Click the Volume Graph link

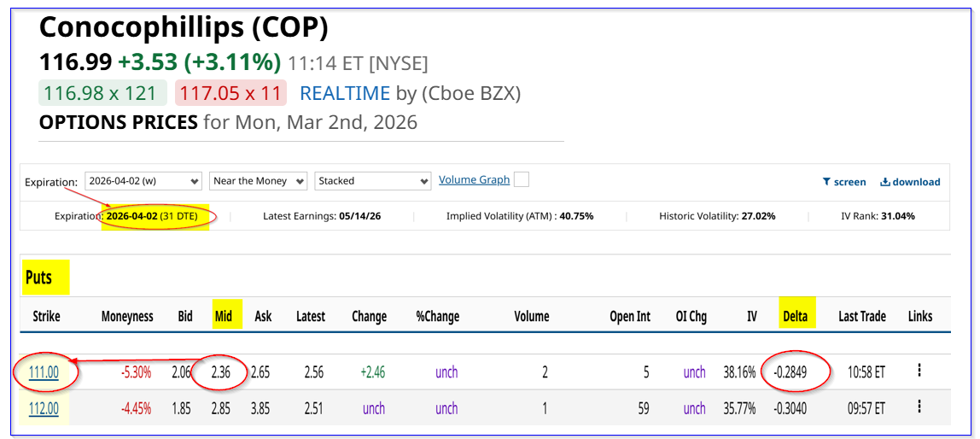tap(474, 180)
